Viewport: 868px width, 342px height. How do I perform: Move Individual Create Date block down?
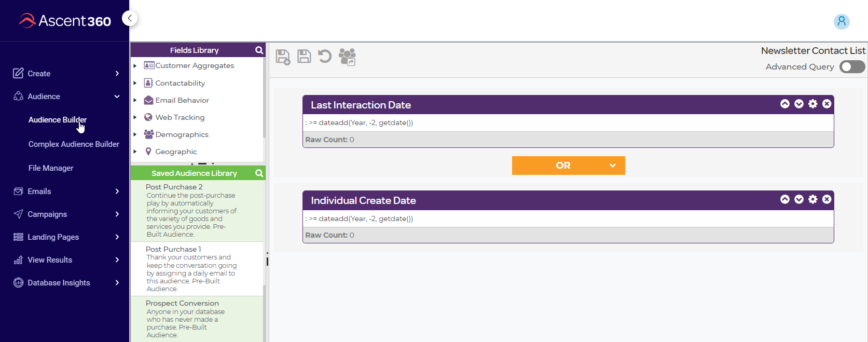tap(799, 199)
